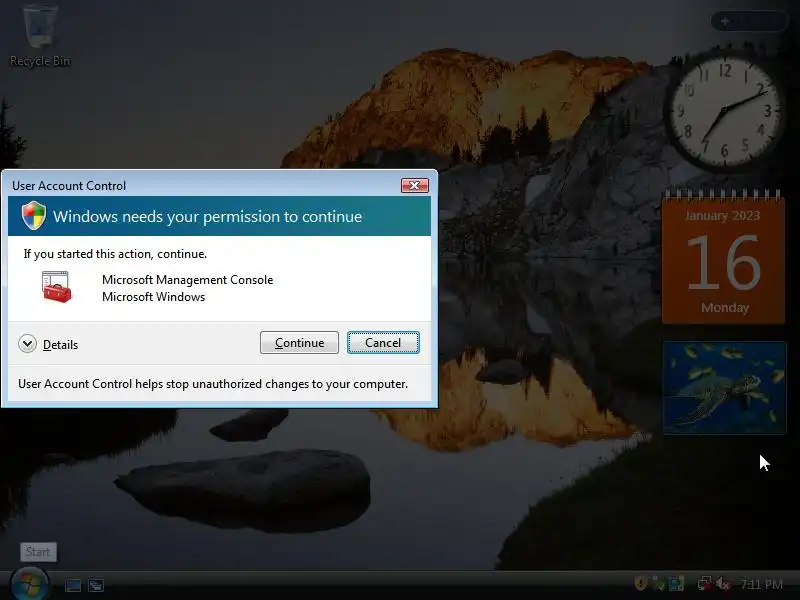Viewport: 800px width, 600px height.
Task: Expand the Details section
Action: (48, 344)
